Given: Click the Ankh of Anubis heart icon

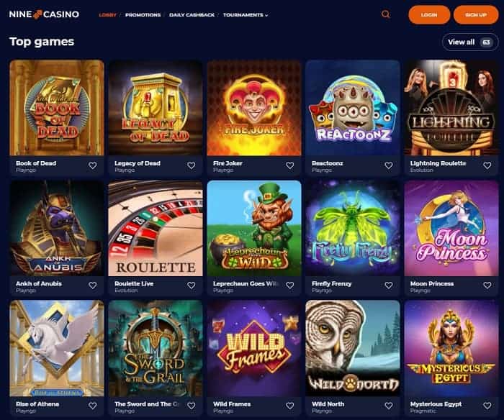Looking at the screenshot, I should coord(93,285).
